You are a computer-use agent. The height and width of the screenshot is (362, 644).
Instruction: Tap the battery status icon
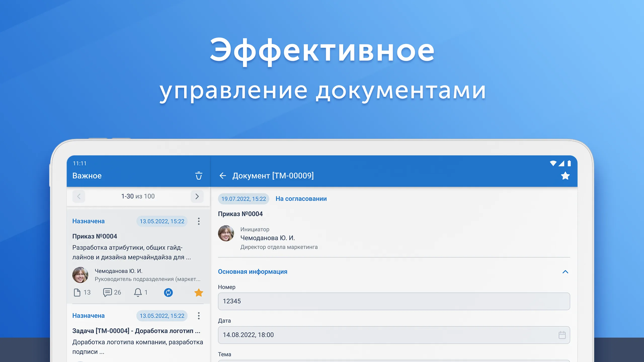point(569,163)
